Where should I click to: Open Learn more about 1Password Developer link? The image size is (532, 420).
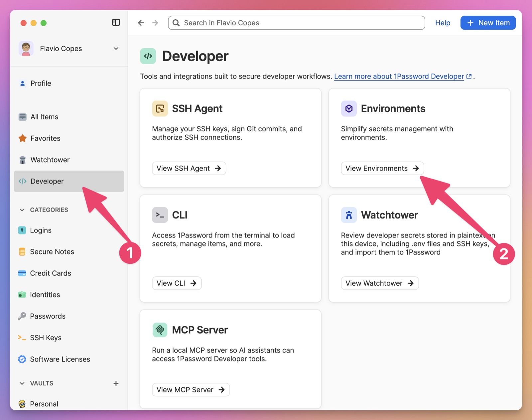pyautogui.click(x=403, y=76)
